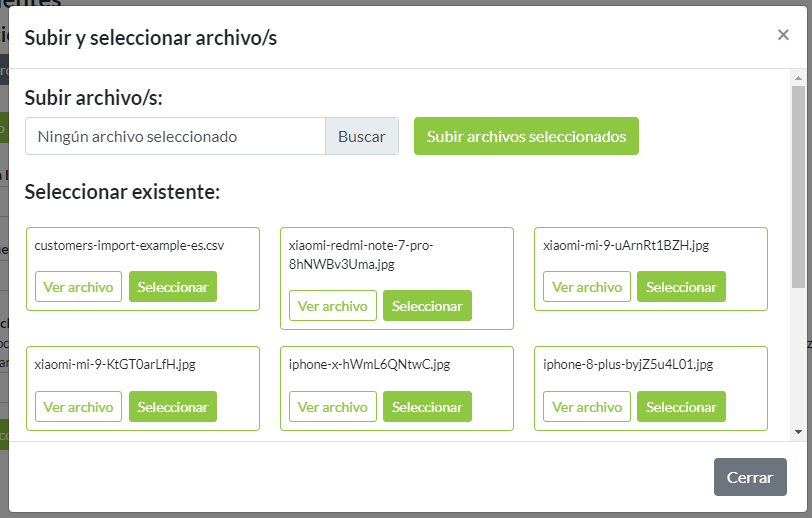View xiaomi-mi-9-uArnRt1BZH.jpg file
This screenshot has height=518, width=812.
click(587, 287)
